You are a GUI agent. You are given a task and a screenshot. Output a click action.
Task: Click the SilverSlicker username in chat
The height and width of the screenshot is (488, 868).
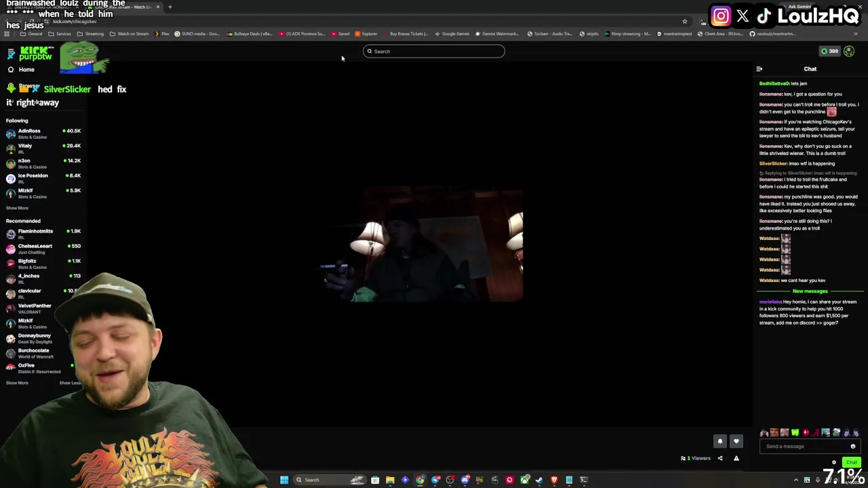[773, 163]
